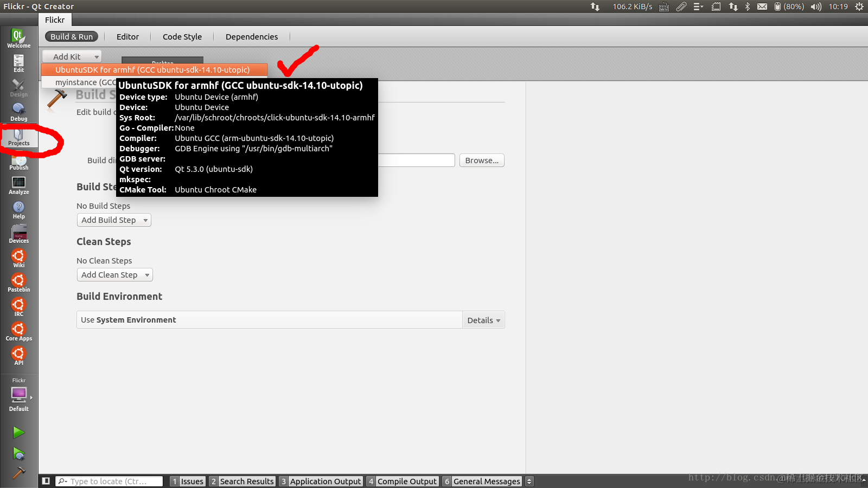Open the Design mode
Image resolution: width=868 pixels, height=488 pixels.
click(x=18, y=87)
